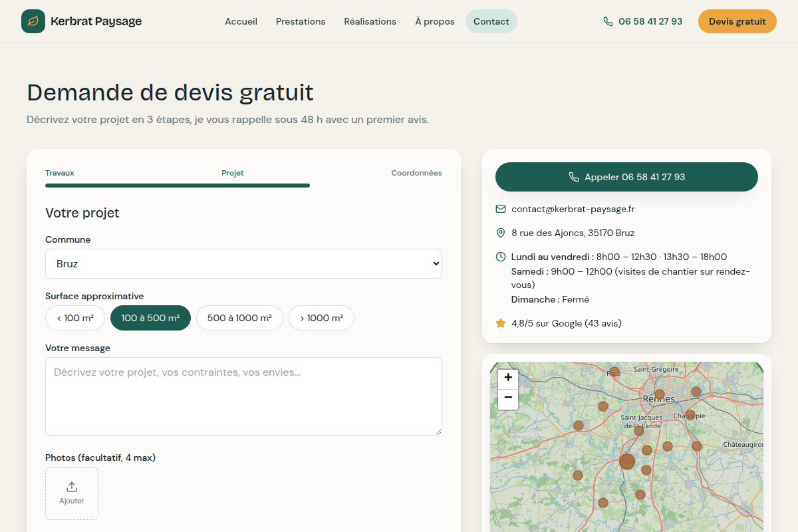The height and width of the screenshot is (532, 798).
Task: Click the upload icon in the Ajouter box
Action: point(72,487)
